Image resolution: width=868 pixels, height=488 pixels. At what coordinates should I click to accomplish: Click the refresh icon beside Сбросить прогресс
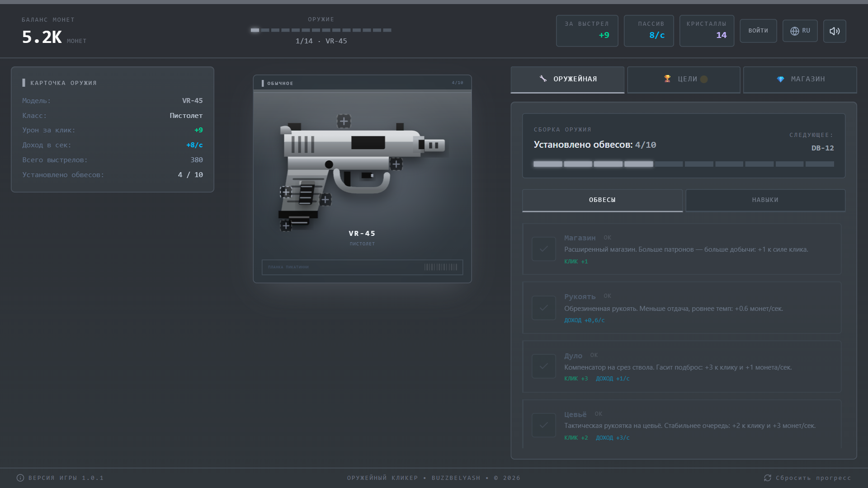(768, 478)
